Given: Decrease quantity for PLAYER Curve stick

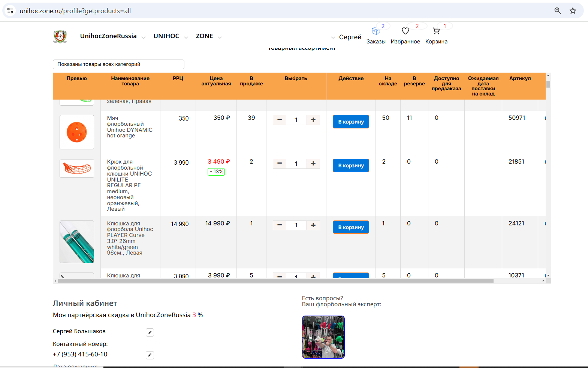Looking at the screenshot, I should [280, 225].
